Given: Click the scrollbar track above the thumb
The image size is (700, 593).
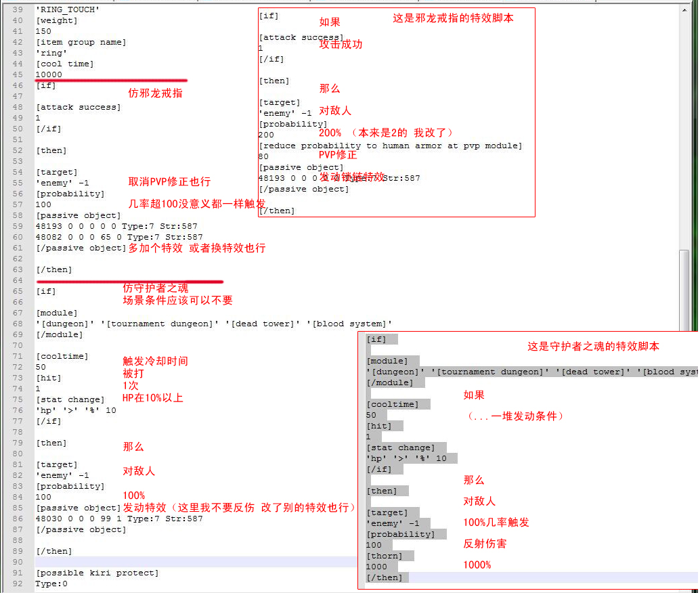Looking at the screenshot, I should click(684, 135).
